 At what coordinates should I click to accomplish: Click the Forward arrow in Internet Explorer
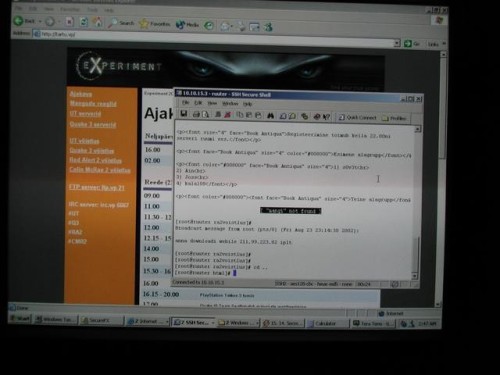click(x=50, y=22)
